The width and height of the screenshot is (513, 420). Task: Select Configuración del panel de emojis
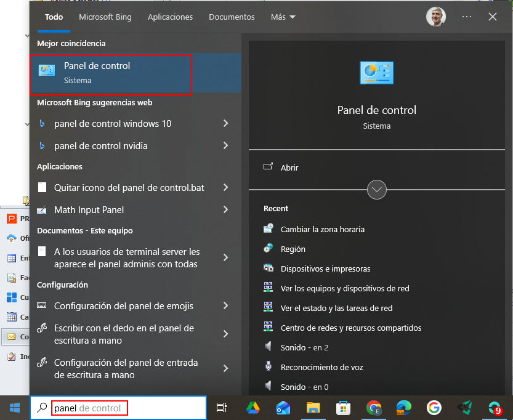123,306
